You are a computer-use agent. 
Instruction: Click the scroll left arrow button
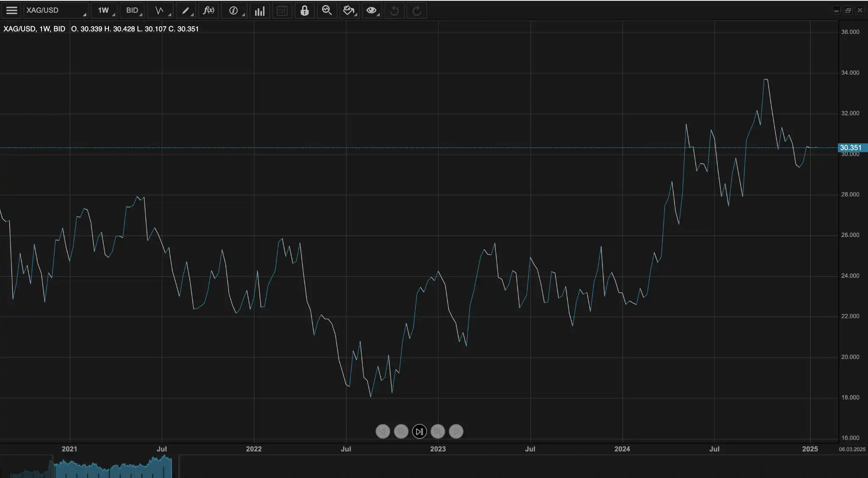coord(383,431)
